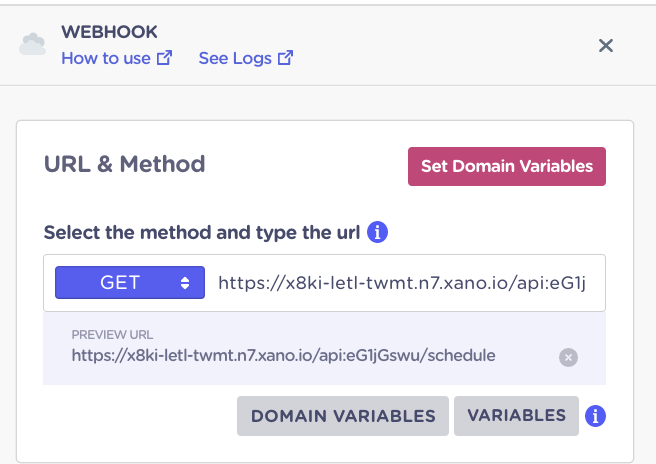Click the external-link icon beside See Logs
This screenshot has height=464, width=656.
286,58
